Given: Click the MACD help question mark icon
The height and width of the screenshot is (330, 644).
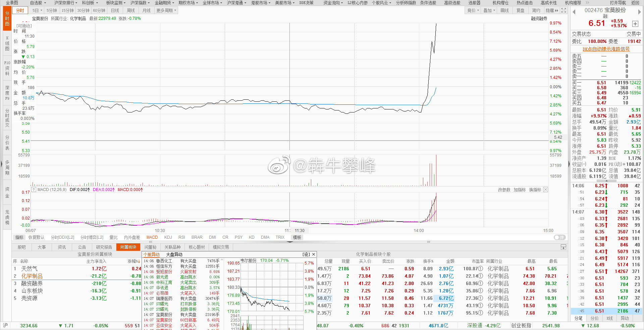Looking at the screenshot, I should point(34,190).
